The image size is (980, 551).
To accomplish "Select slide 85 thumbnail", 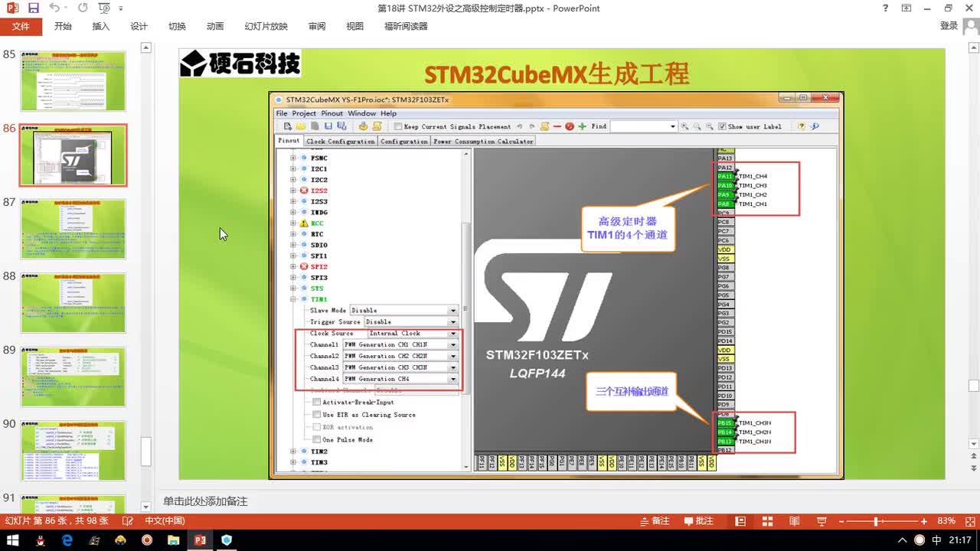I will click(x=73, y=82).
